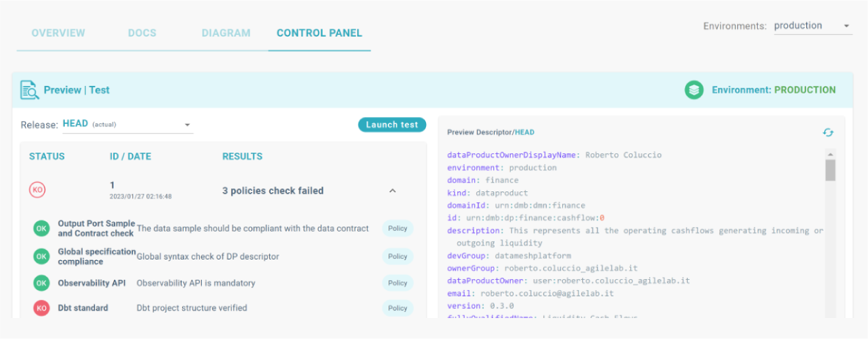Click 'Dbt standard' label
Image resolution: width=868 pixels, height=339 pixels.
(83, 308)
